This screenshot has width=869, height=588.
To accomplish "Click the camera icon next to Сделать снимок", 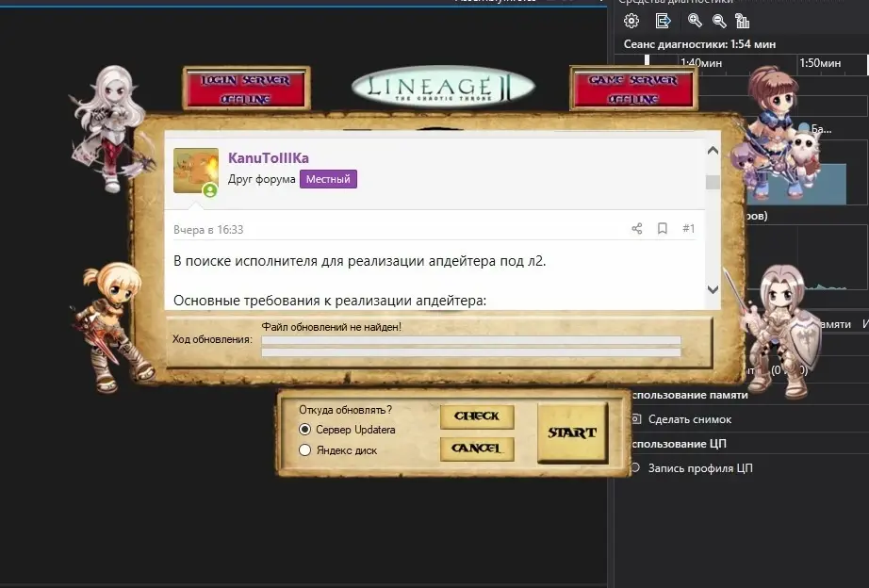I will pos(636,419).
